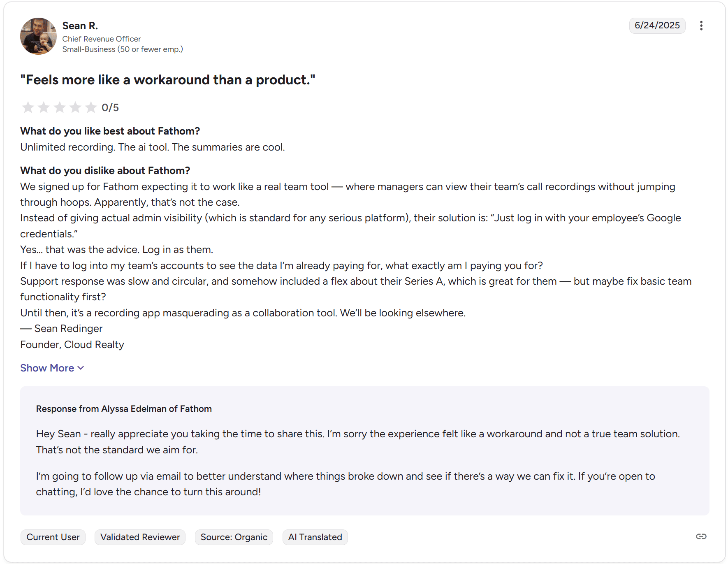Image resolution: width=728 pixels, height=564 pixels.
Task: Open reviewer name Sean R.
Action: point(80,26)
